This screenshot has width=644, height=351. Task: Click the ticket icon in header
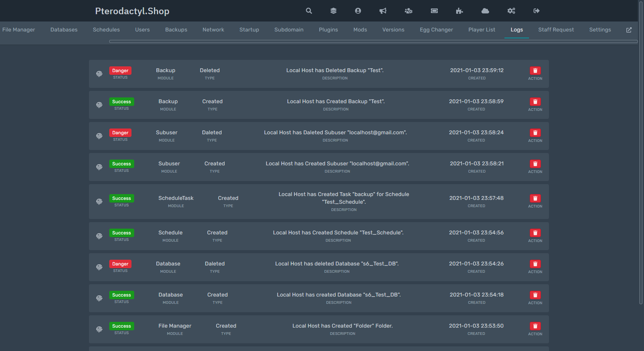(x=434, y=11)
